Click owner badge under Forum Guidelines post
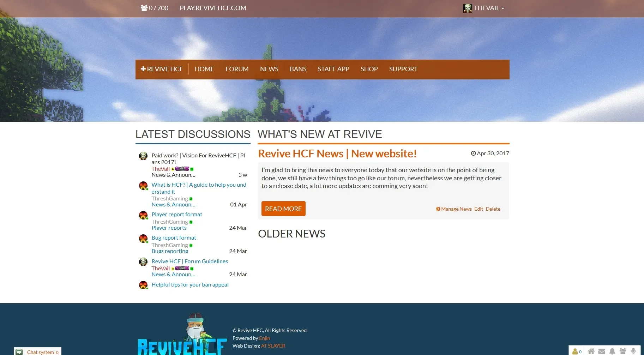 (x=182, y=269)
